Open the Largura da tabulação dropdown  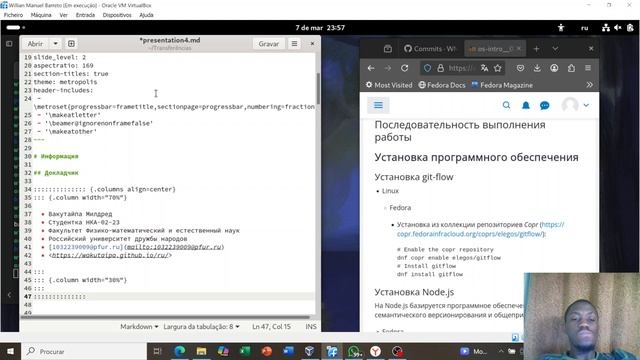[x=201, y=327]
